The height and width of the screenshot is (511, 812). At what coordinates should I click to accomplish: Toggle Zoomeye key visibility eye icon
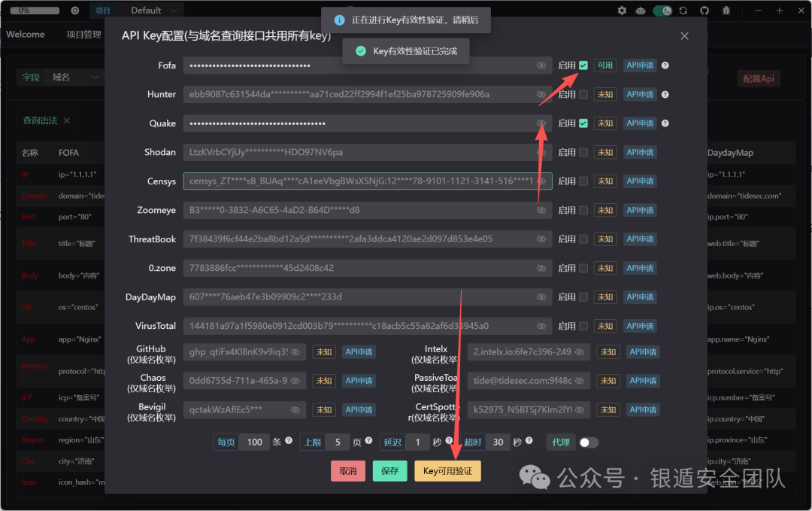[x=541, y=210]
